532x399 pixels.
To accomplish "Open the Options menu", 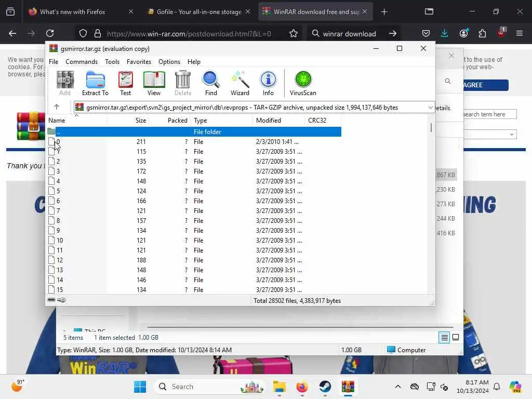I will [169, 62].
